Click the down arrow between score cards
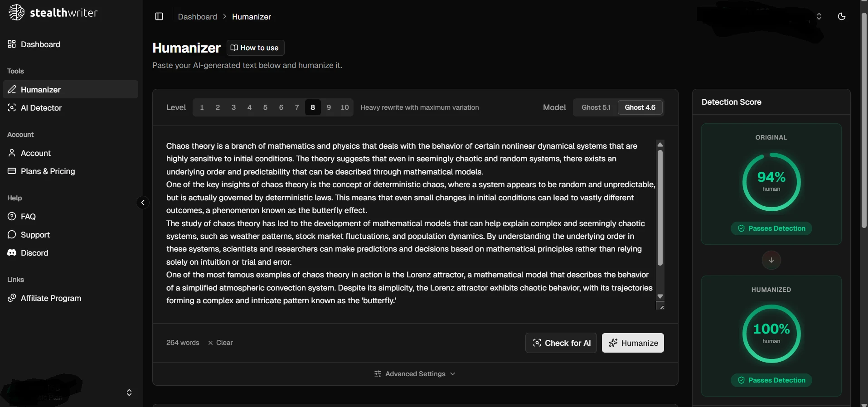 [771, 260]
